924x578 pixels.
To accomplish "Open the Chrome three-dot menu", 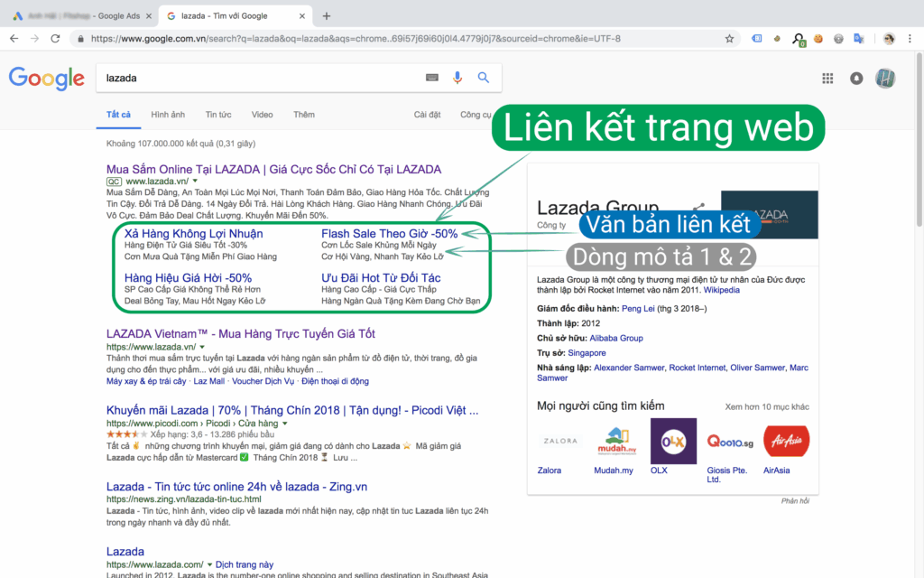I will tap(910, 38).
